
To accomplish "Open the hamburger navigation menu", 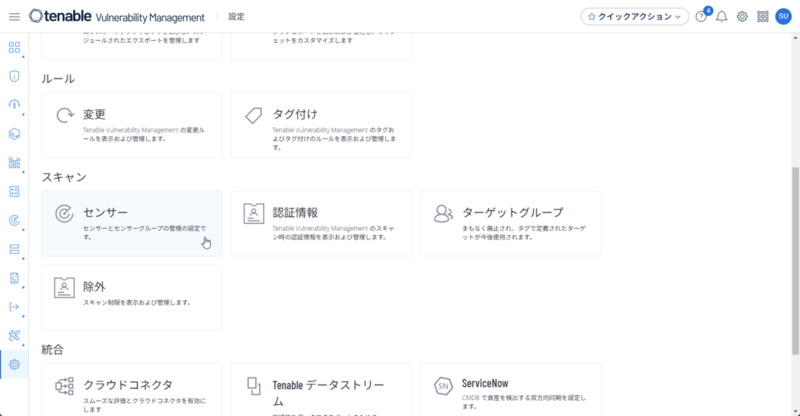I will click(14, 17).
